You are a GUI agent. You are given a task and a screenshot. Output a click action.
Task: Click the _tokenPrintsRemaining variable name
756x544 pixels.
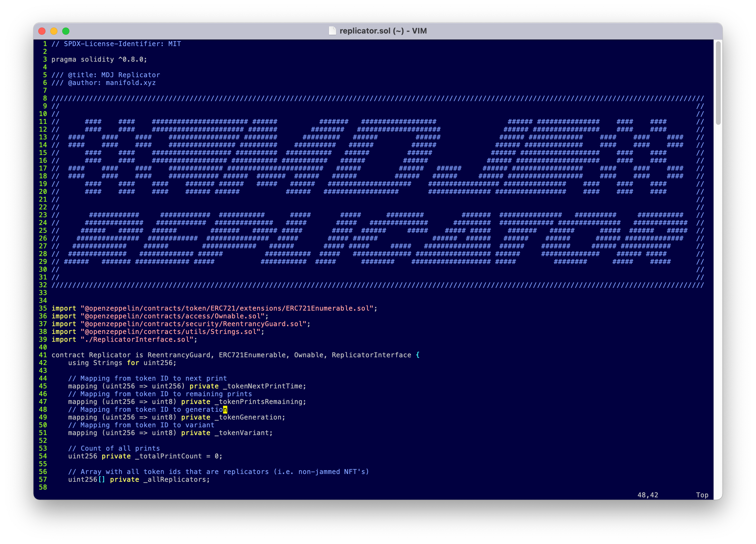[260, 402]
